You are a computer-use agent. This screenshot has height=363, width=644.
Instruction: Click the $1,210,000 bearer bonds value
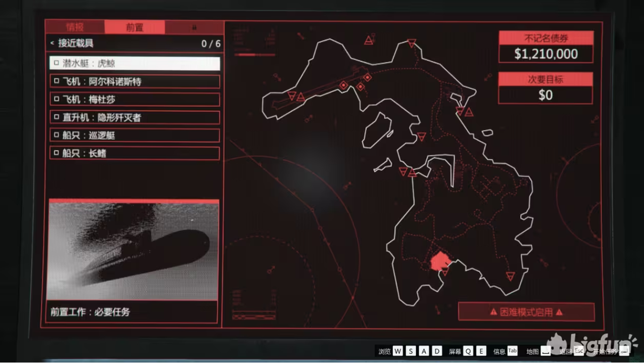coord(546,54)
